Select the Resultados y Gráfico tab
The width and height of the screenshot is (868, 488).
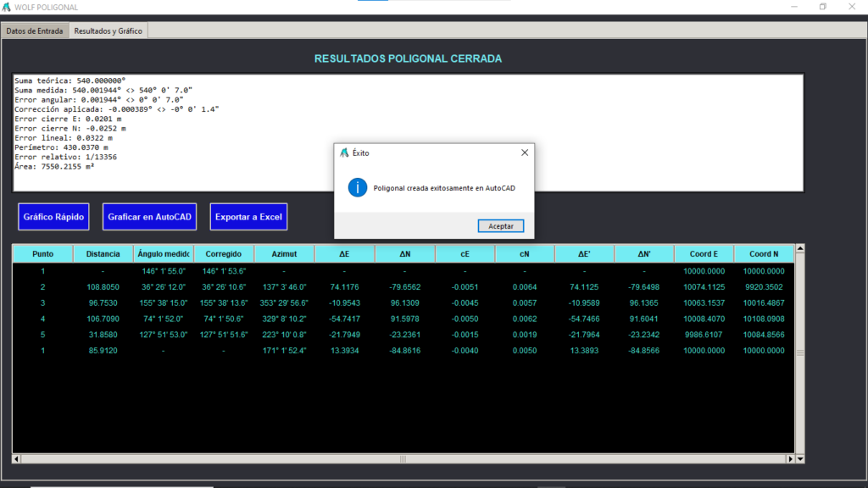(108, 30)
